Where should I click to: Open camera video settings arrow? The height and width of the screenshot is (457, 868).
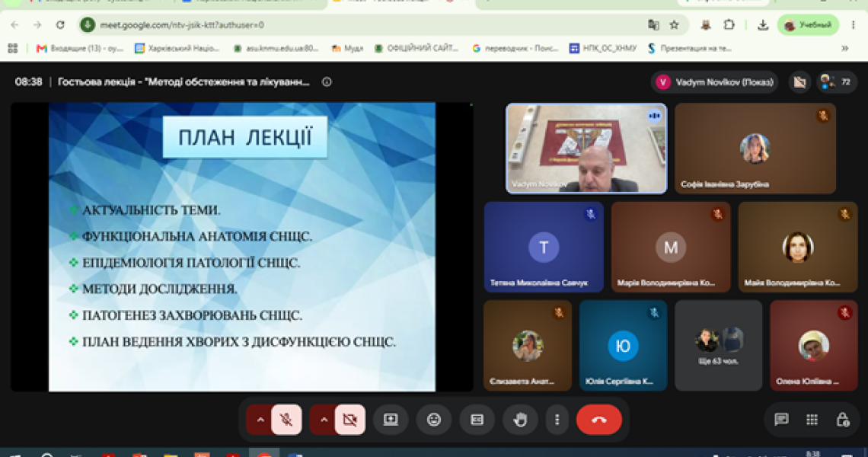tap(324, 420)
